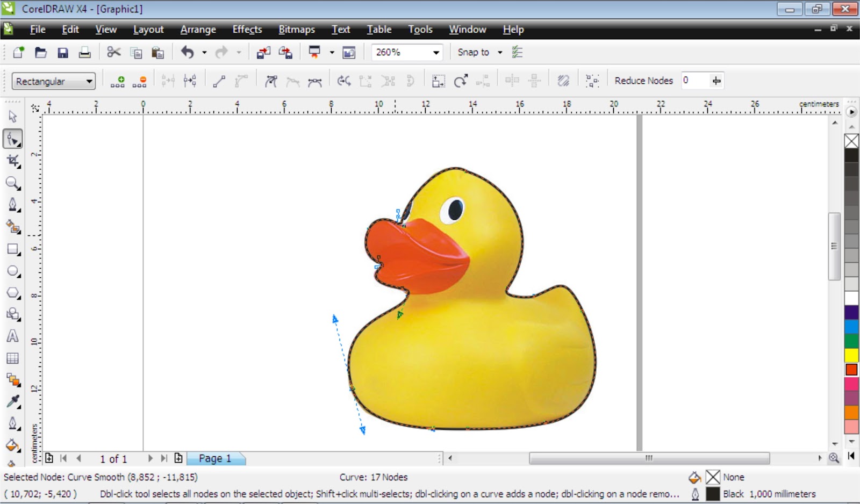Select the Eyedropper tool
860x504 pixels.
click(14, 401)
